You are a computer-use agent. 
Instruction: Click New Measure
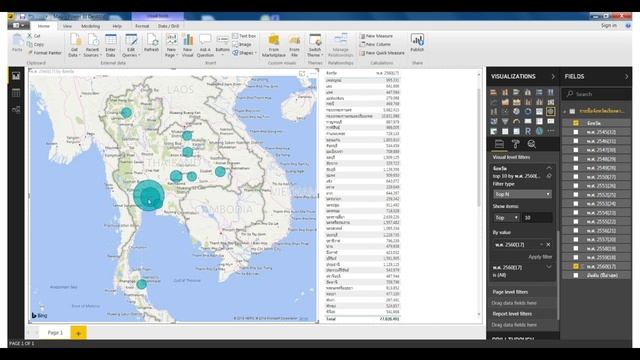(x=376, y=36)
